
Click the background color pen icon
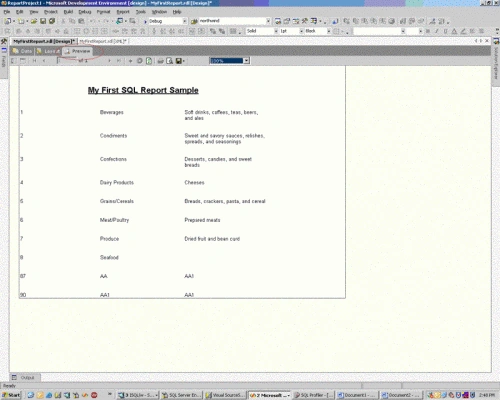coord(463,31)
